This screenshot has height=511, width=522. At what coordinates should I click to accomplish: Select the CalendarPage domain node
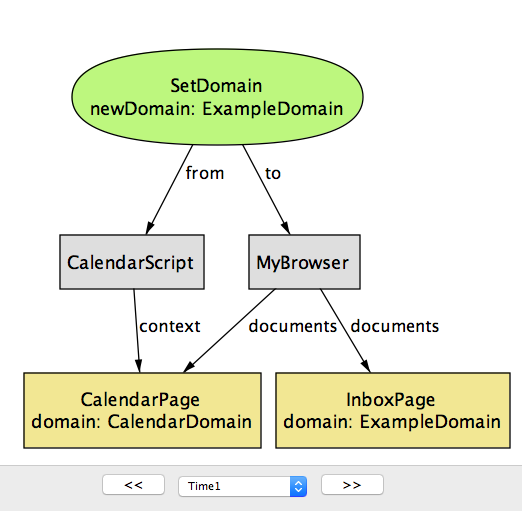(142, 410)
